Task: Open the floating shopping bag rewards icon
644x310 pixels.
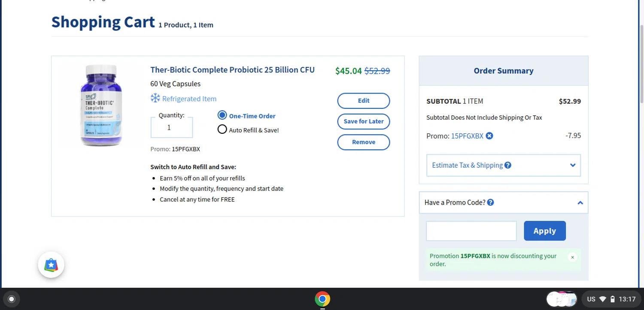Action: click(51, 265)
